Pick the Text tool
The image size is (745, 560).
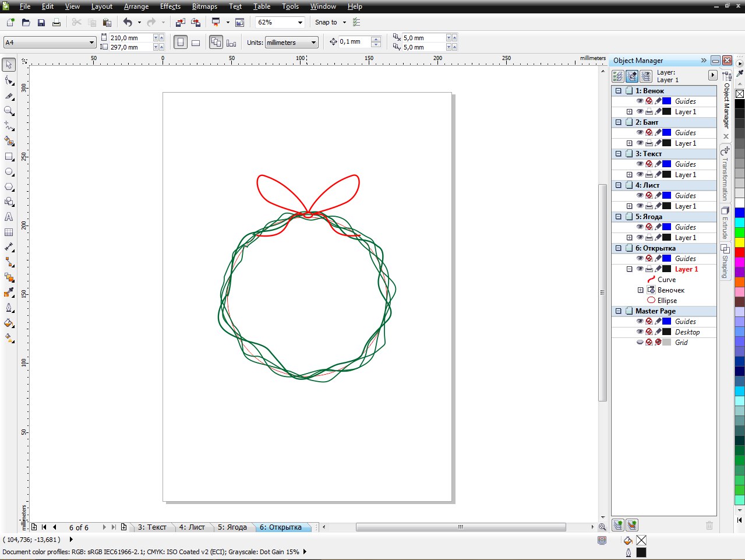point(9,217)
